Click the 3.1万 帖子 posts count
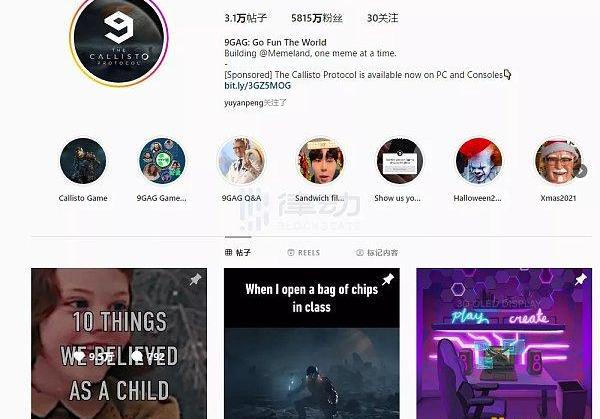 245,18
